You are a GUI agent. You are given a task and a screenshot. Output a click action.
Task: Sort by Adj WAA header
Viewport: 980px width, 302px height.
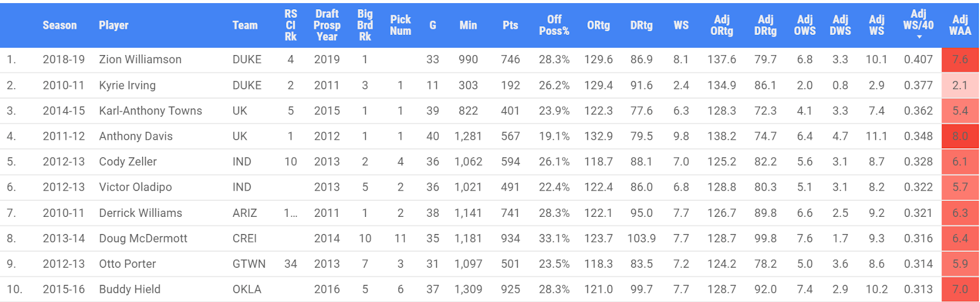pos(960,25)
